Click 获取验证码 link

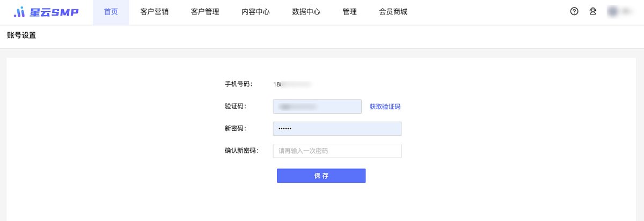[385, 107]
